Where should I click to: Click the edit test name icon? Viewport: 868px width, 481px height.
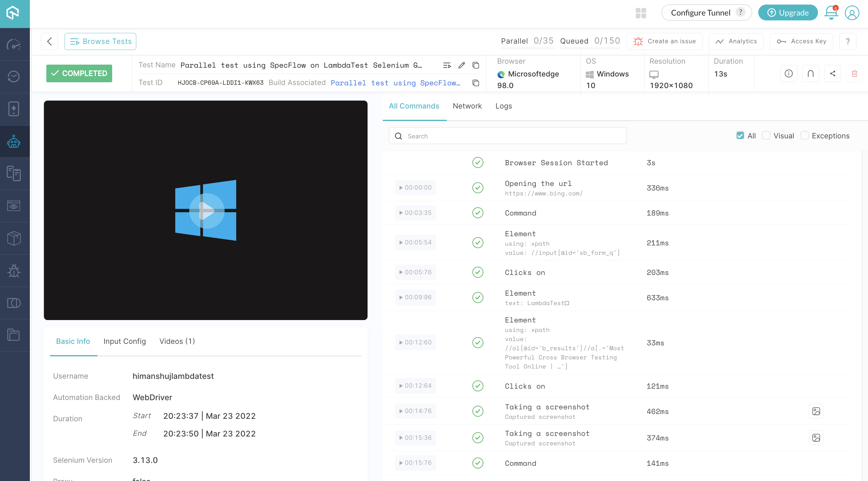[x=462, y=64]
